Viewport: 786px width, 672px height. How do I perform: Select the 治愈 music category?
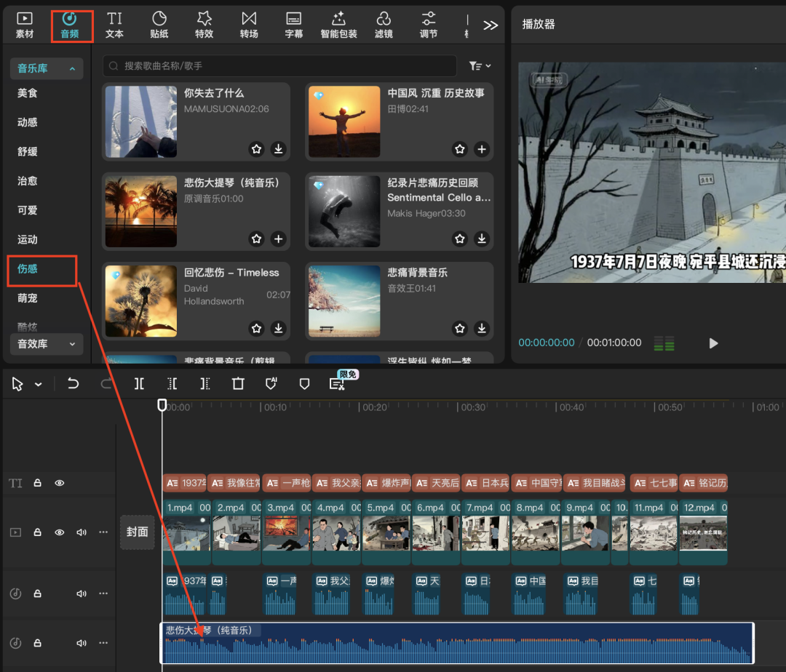[x=28, y=181]
